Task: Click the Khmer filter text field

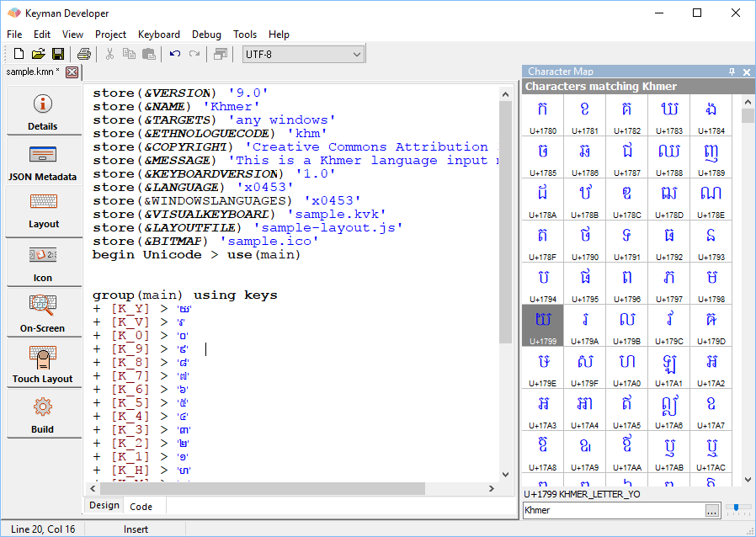Action: (614, 511)
